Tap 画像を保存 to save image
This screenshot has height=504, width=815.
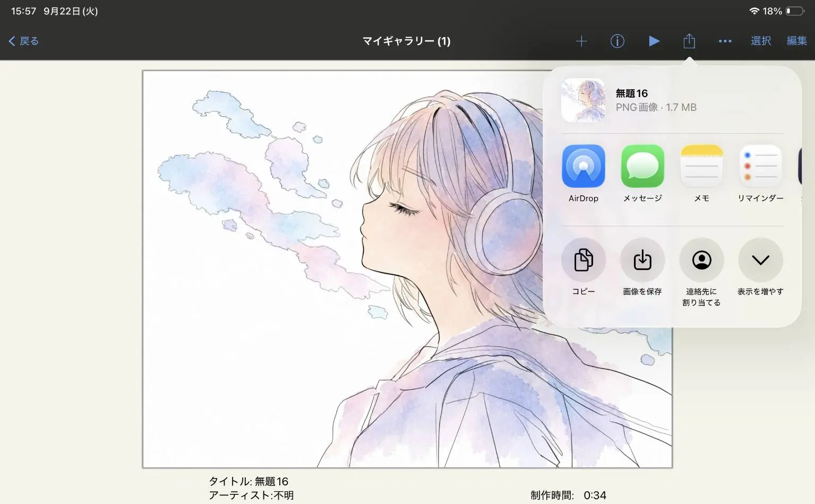click(642, 260)
